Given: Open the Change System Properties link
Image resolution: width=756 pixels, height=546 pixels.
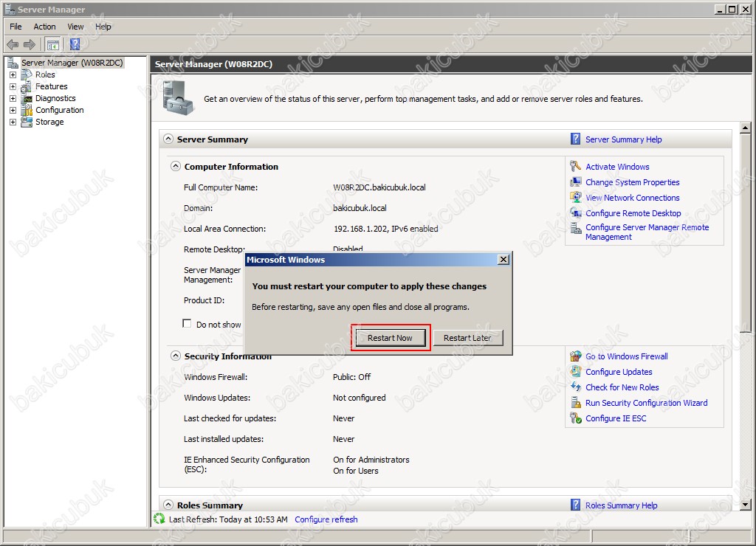Looking at the screenshot, I should click(x=633, y=182).
